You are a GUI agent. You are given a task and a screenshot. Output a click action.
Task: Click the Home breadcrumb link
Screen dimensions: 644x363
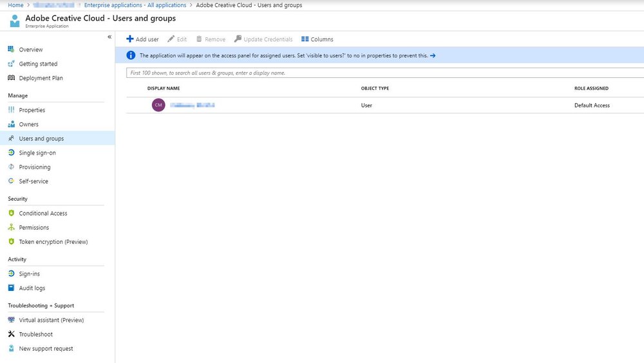coord(15,5)
